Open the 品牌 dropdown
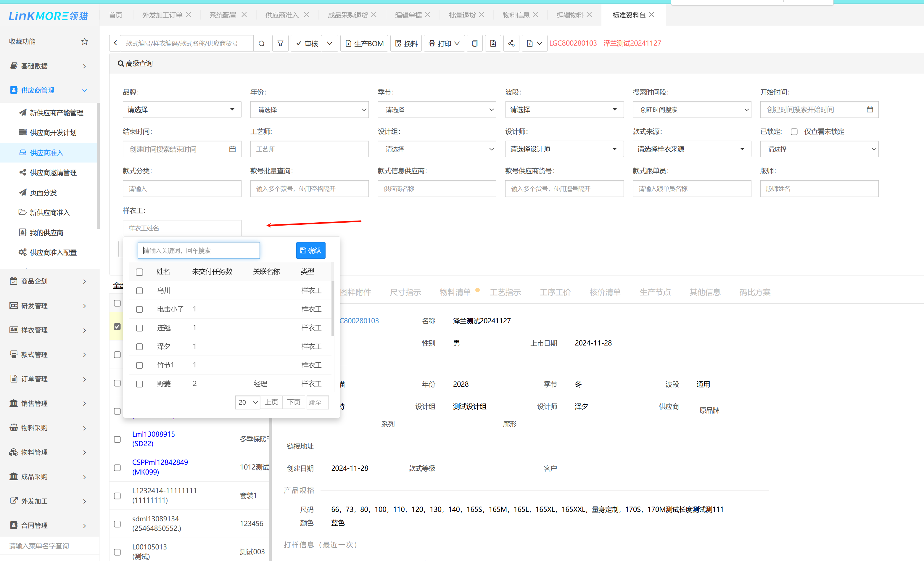 (181, 110)
